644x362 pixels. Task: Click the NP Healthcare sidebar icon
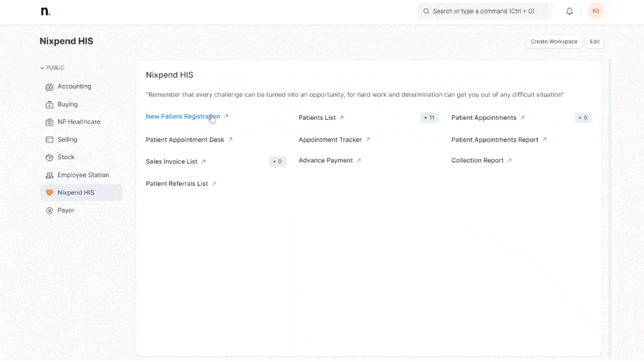[x=50, y=122]
